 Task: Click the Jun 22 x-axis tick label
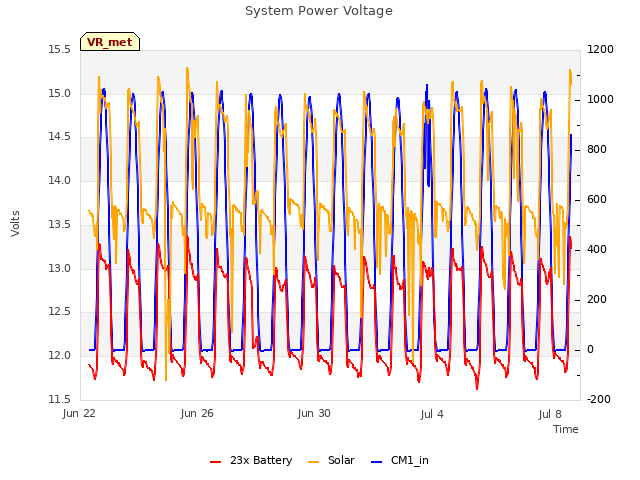79,413
